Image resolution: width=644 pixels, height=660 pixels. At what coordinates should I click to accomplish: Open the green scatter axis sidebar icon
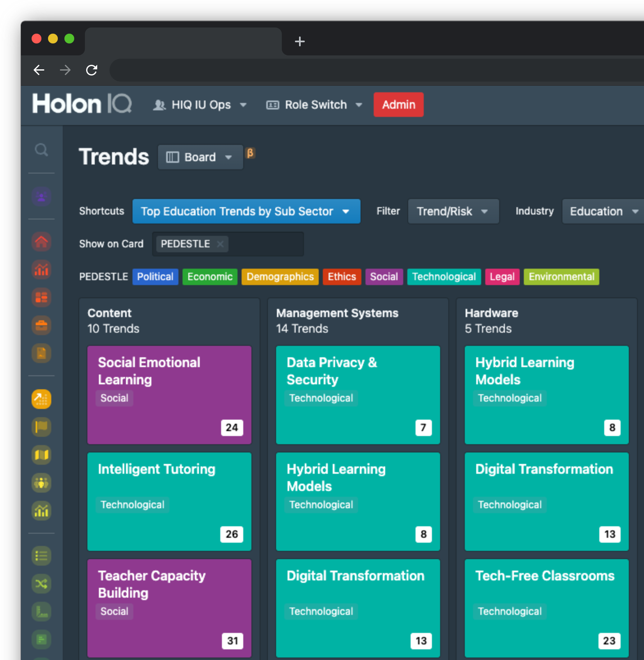click(x=41, y=612)
